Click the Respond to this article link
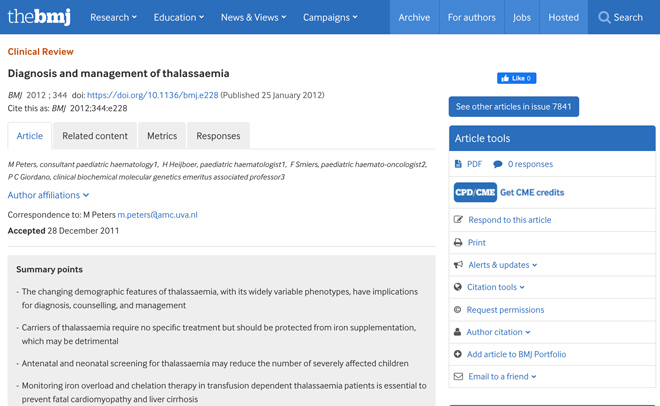 [x=509, y=220]
